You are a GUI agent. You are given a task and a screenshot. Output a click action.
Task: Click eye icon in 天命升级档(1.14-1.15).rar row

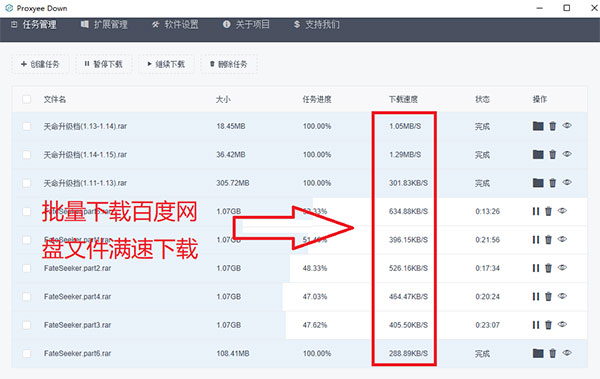(x=567, y=154)
